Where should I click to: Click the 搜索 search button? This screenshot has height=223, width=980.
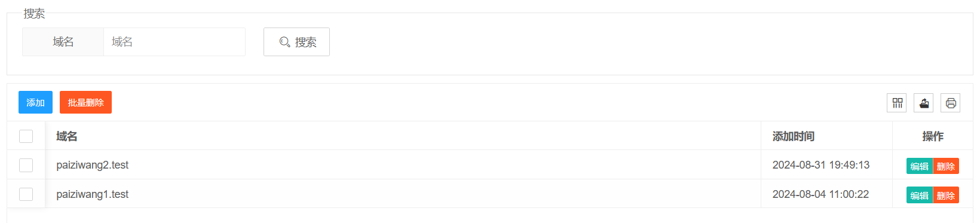[296, 42]
